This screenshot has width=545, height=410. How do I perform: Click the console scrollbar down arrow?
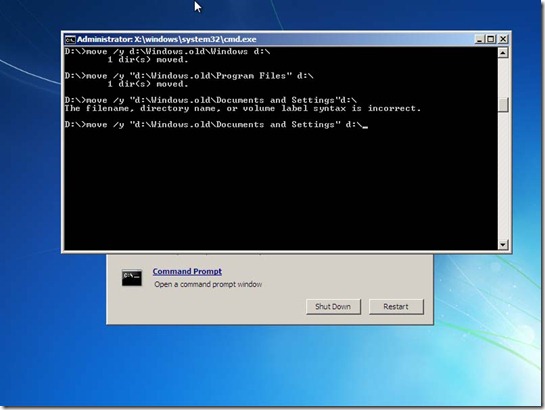point(503,245)
